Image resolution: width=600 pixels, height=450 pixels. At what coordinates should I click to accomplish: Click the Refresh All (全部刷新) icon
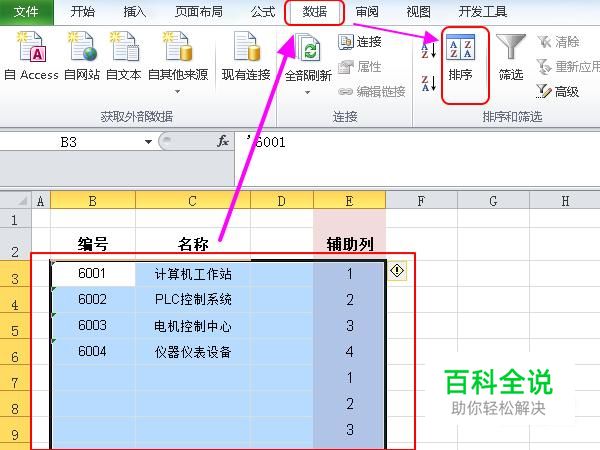coord(307,48)
